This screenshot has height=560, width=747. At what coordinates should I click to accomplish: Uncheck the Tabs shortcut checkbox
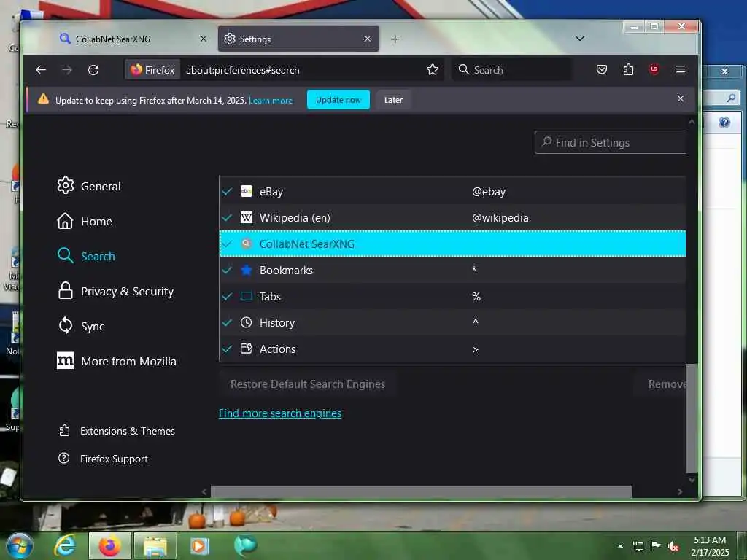pyautogui.click(x=228, y=296)
